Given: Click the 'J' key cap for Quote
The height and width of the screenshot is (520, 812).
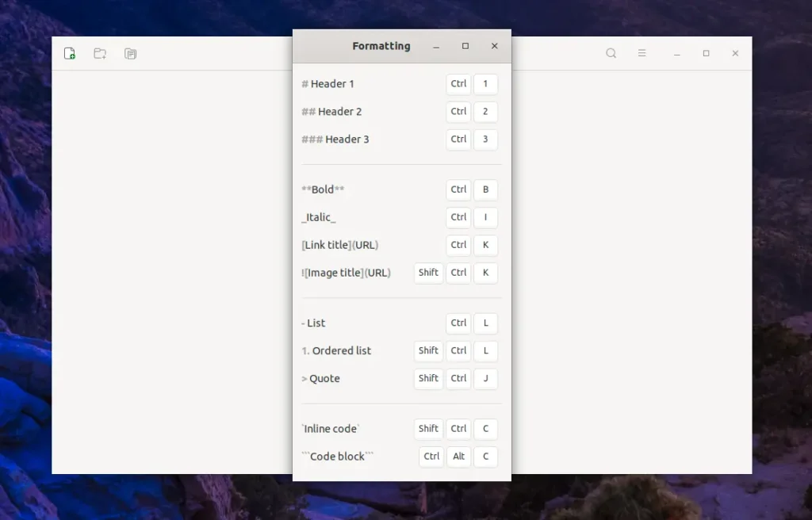Looking at the screenshot, I should coord(485,379).
